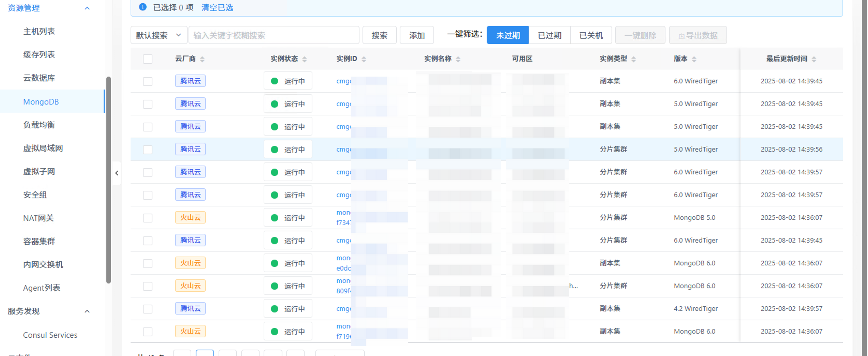
Task: Click the 添加 button
Action: 417,35
